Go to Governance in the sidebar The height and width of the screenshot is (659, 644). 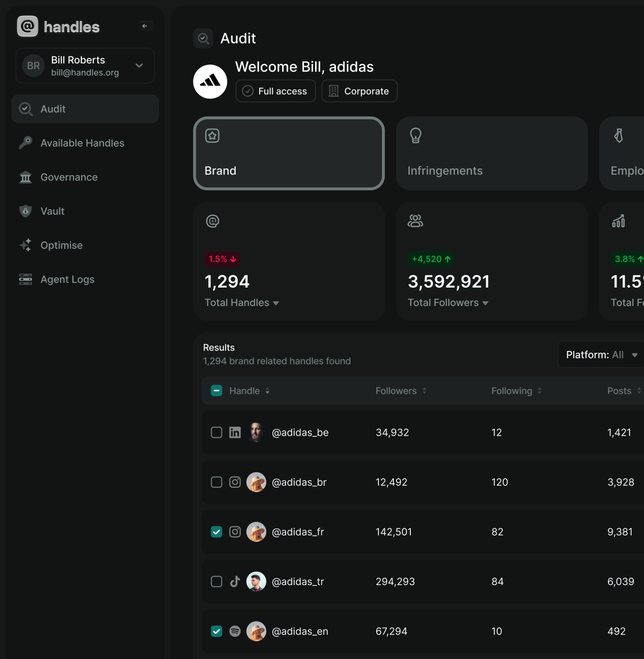tap(69, 177)
